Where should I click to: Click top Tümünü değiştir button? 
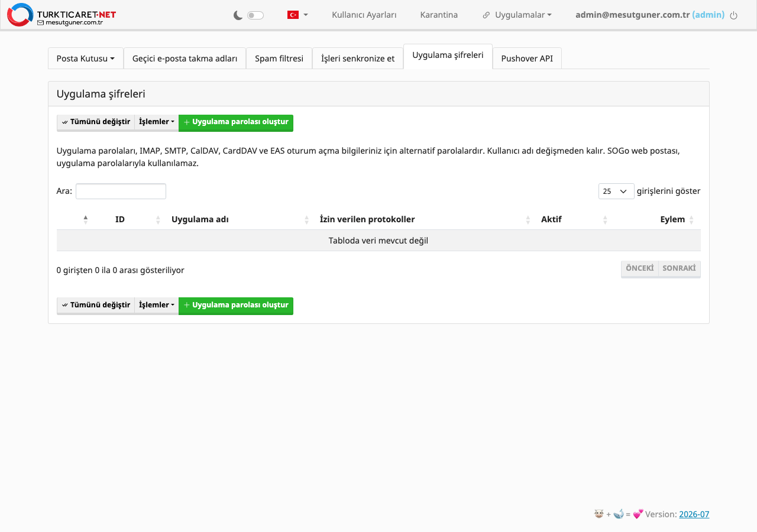[96, 122]
